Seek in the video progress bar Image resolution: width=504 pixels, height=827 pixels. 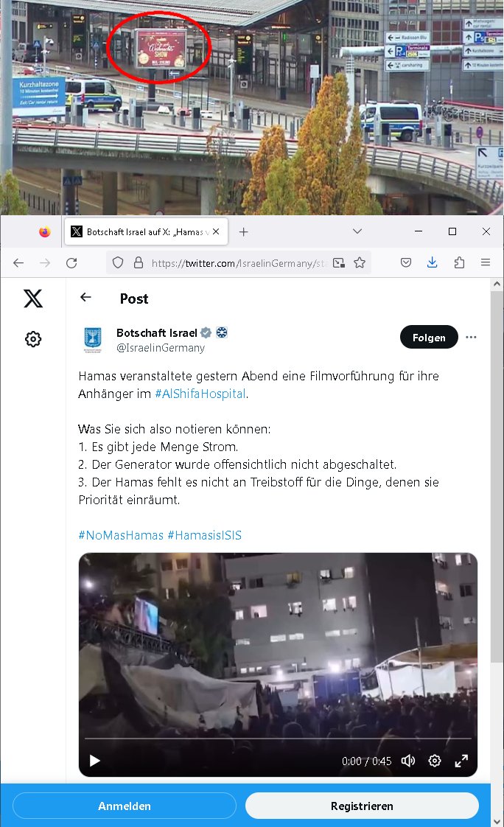pos(278,739)
